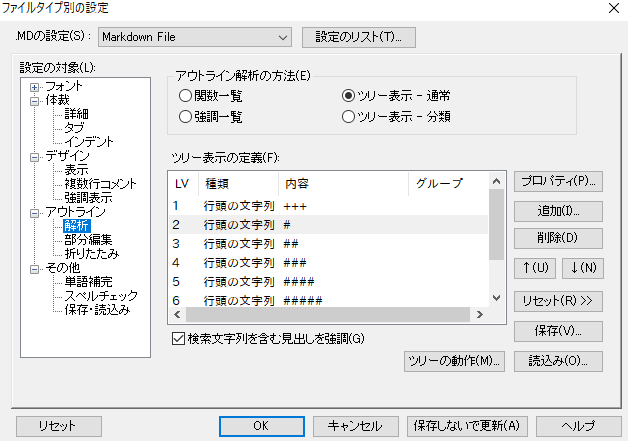Screen dimensions: 628x441
Task: Select level 6 row with #####
Action: 329,300
